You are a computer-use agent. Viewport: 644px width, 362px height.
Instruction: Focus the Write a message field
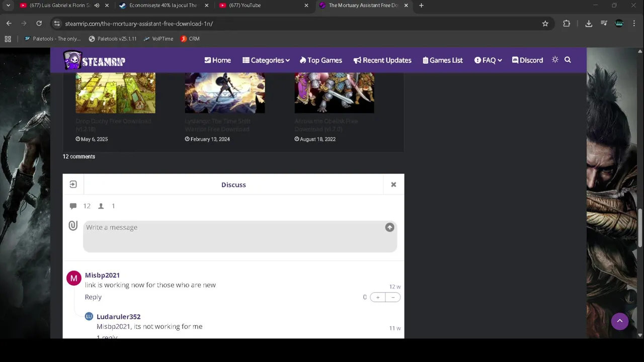click(x=240, y=236)
